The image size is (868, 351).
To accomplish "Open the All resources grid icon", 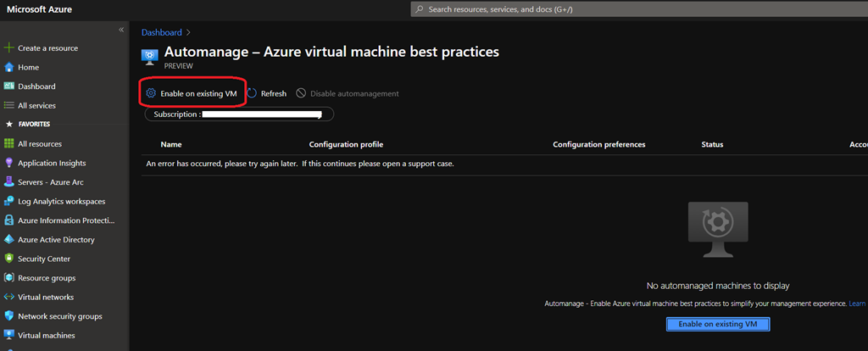I will point(9,144).
